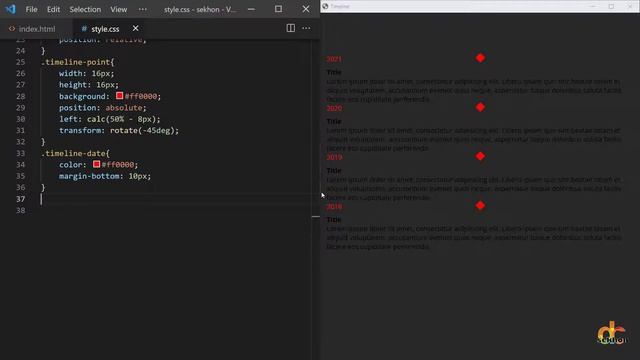Open the File menu
Viewport: 640px width, 360px height.
31,9
